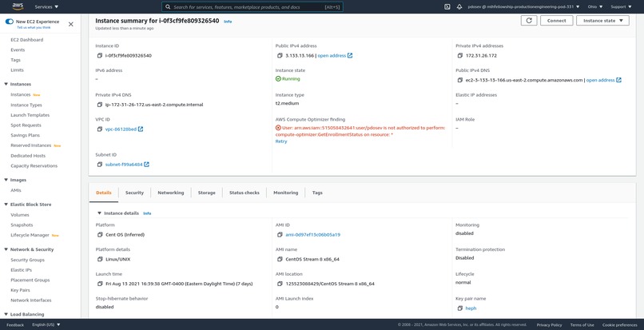Collapse the Images sidebar section

coord(6,180)
